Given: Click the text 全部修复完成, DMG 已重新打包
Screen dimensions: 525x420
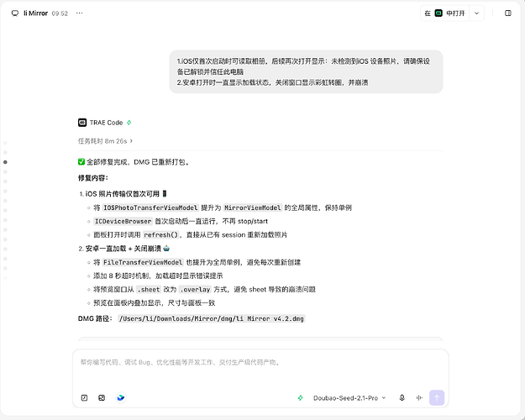Looking at the screenshot, I should coord(139,162).
